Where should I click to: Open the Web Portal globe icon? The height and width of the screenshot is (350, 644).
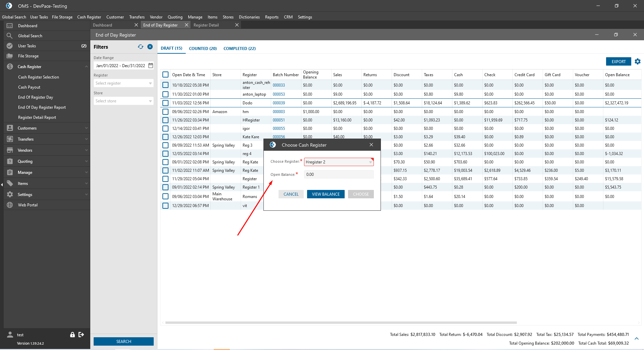[x=10, y=205]
